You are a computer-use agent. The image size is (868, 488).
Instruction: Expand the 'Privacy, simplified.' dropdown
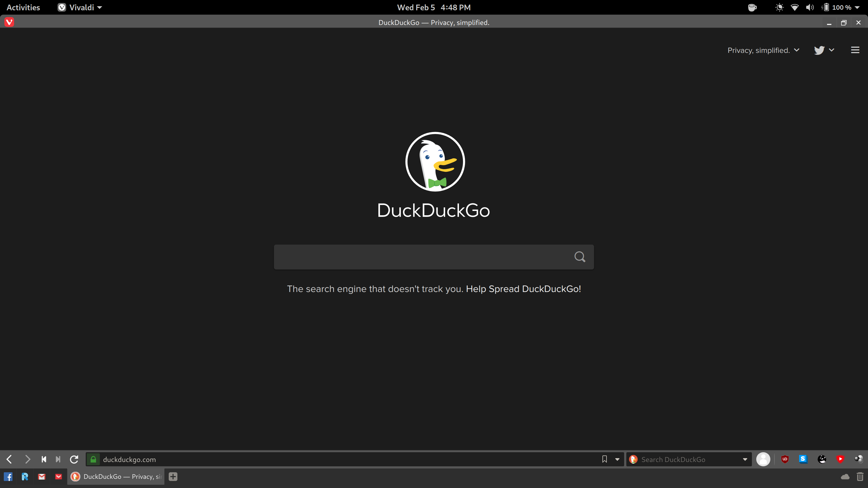(x=763, y=50)
